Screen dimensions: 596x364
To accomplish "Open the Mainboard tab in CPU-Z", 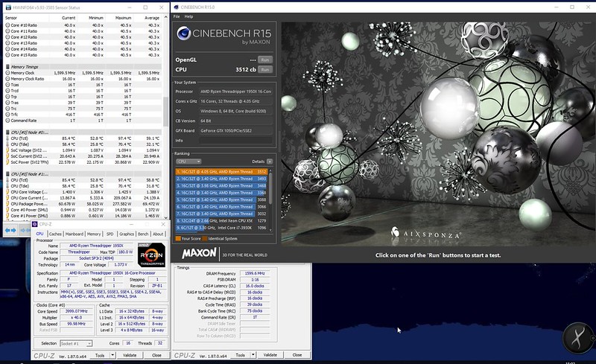I will (74, 234).
